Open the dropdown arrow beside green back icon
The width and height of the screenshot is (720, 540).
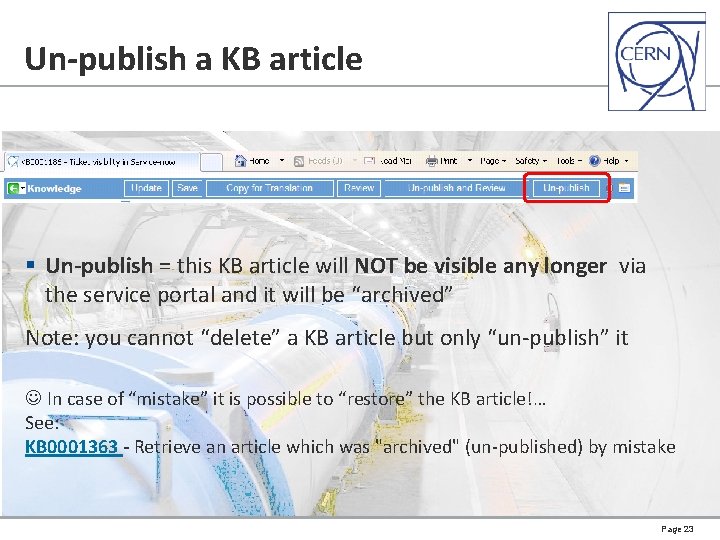[x=22, y=188]
